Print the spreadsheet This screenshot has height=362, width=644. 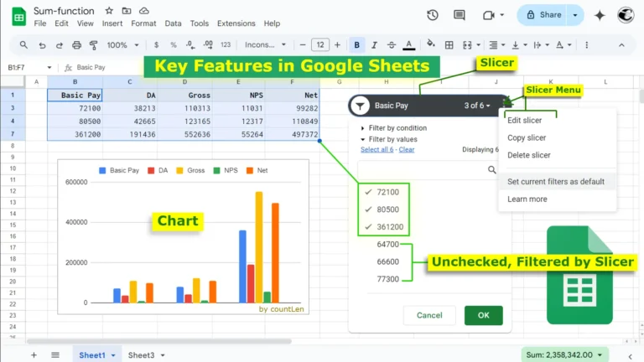click(76, 45)
